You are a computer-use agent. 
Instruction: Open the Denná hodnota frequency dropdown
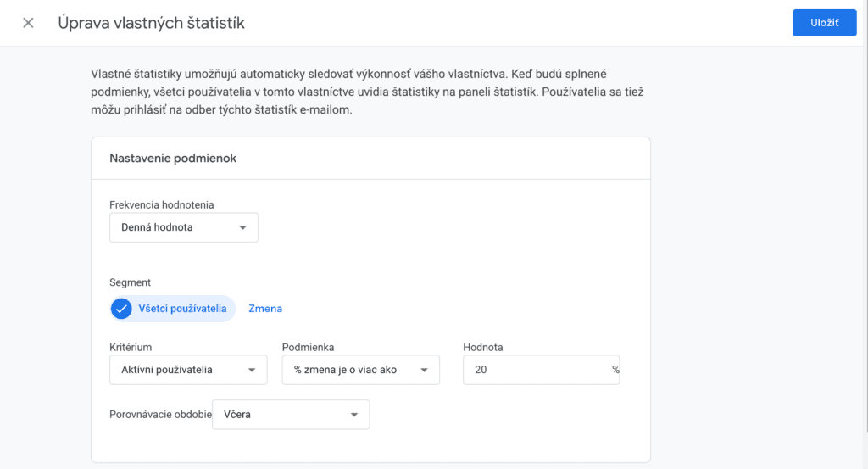[184, 227]
